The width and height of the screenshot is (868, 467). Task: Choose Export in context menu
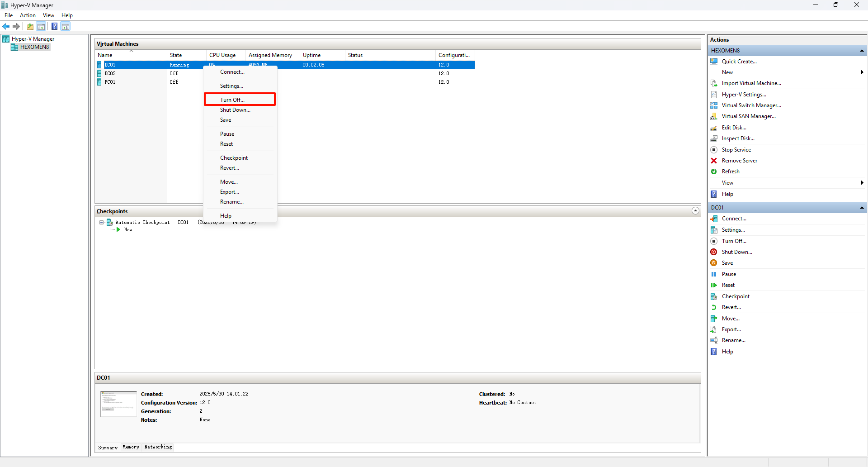240,192
